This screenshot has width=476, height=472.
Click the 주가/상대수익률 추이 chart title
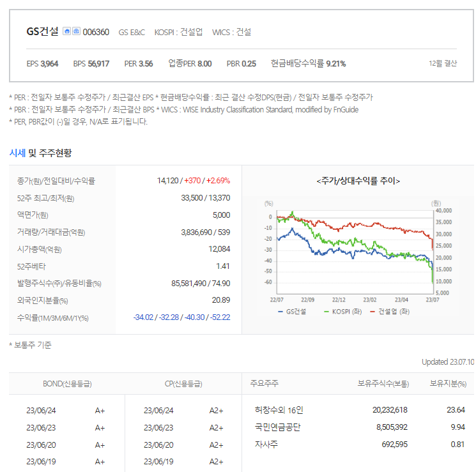coord(358,181)
